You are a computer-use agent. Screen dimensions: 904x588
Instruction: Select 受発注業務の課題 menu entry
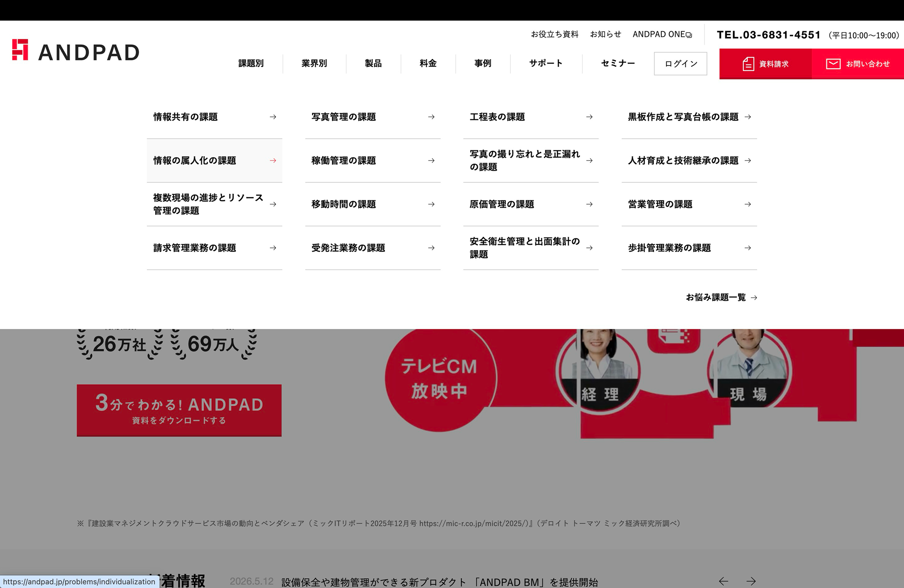coord(373,248)
